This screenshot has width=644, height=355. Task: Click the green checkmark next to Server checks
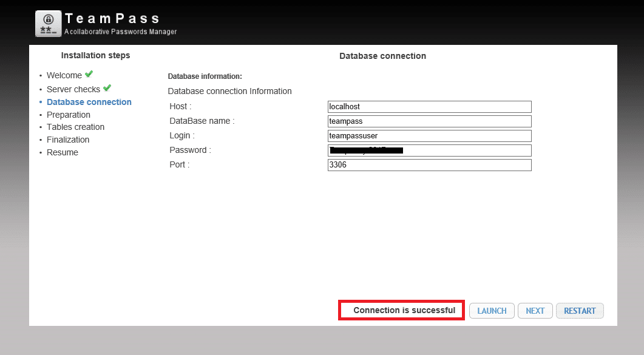tap(107, 88)
